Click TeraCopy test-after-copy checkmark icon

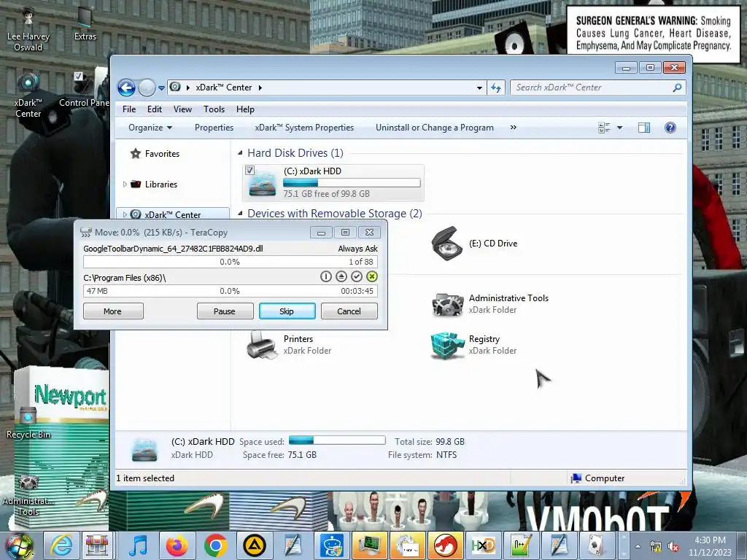pos(356,276)
